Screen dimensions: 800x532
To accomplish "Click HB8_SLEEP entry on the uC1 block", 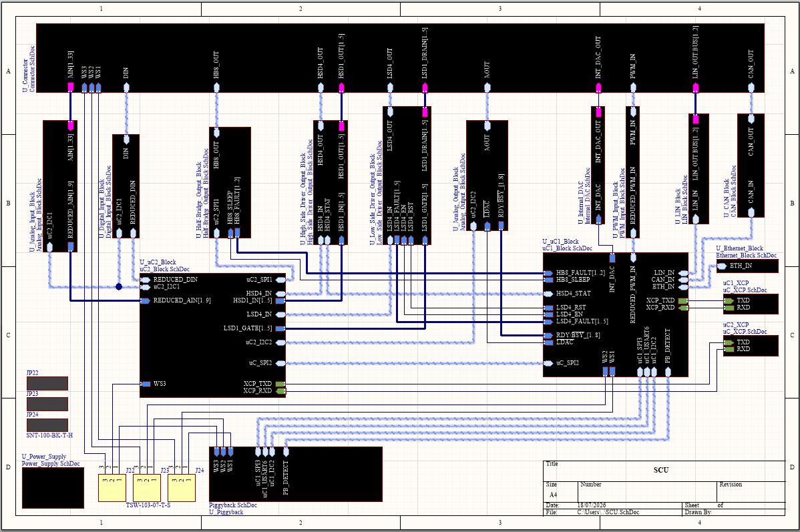I will (x=567, y=280).
